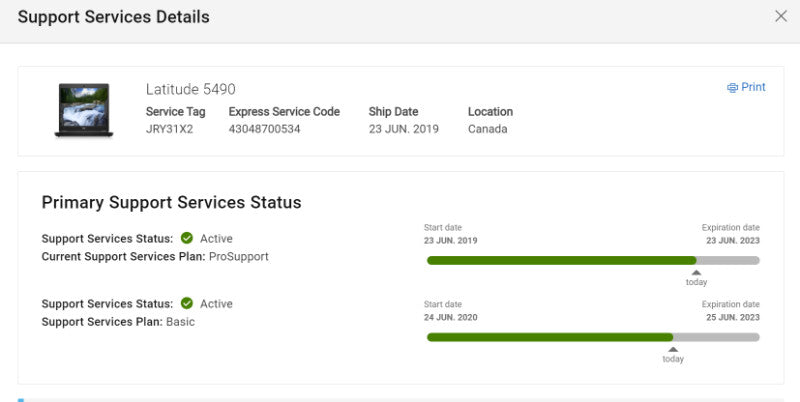The image size is (800, 402).
Task: Select service tag value JRY31X2
Action: (169, 129)
